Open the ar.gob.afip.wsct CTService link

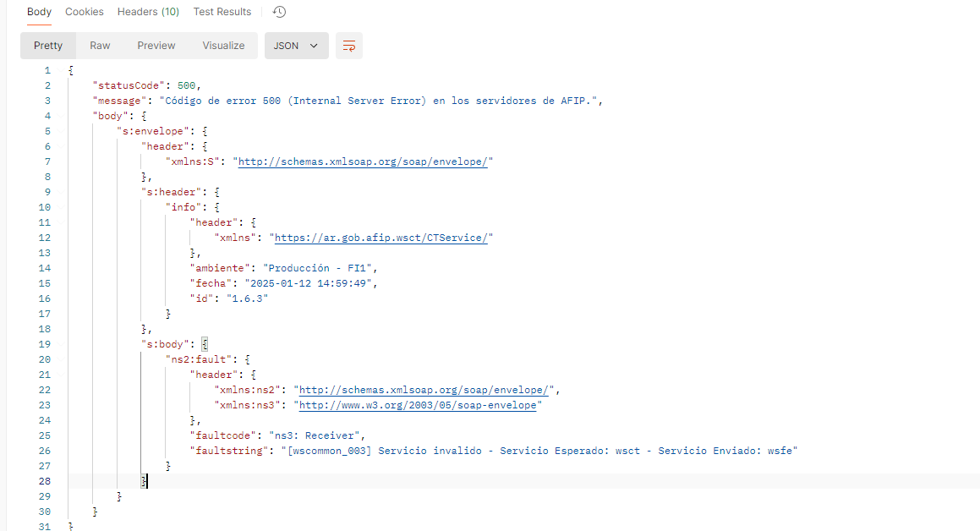pyautogui.click(x=381, y=238)
